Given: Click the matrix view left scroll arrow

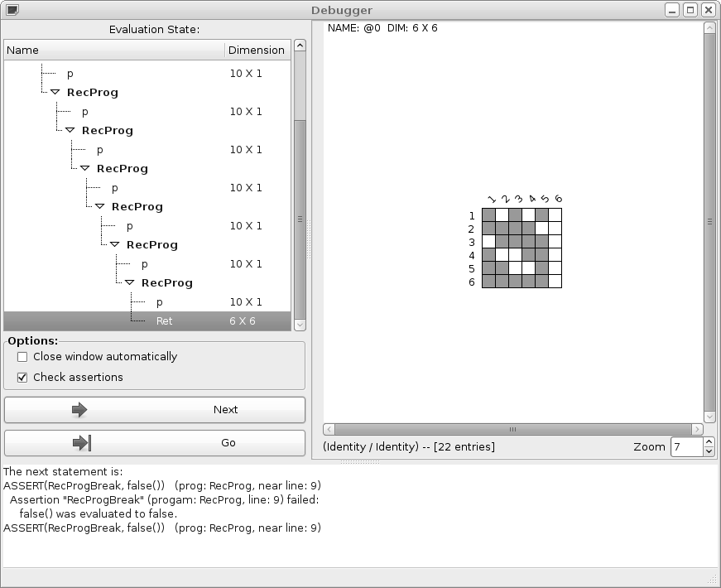Looking at the screenshot, I should point(329,429).
